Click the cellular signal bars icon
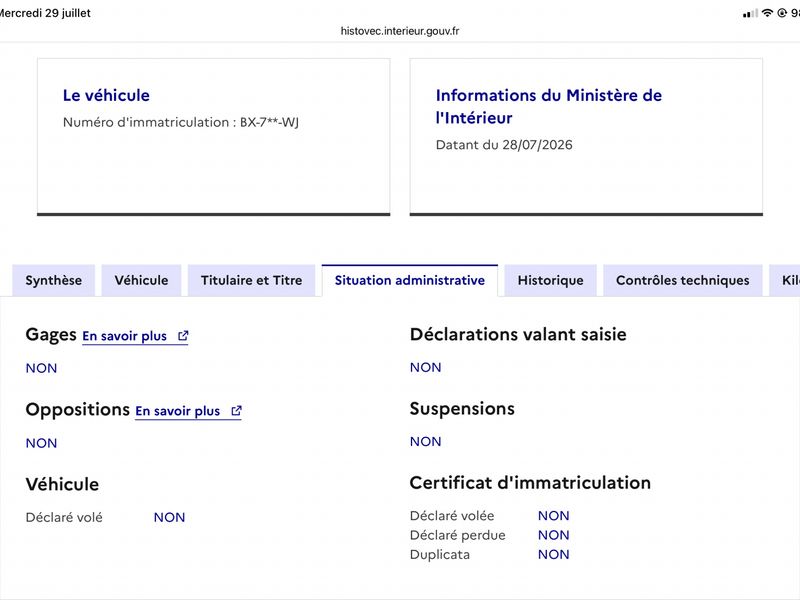800x600 pixels. pos(750,13)
